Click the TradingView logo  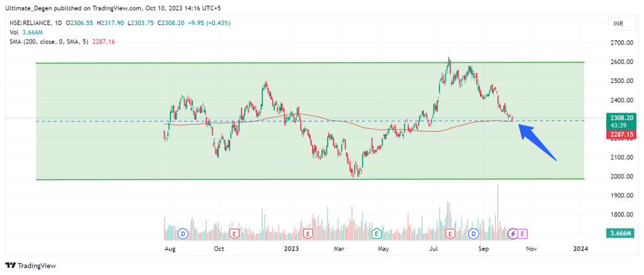click(x=30, y=266)
